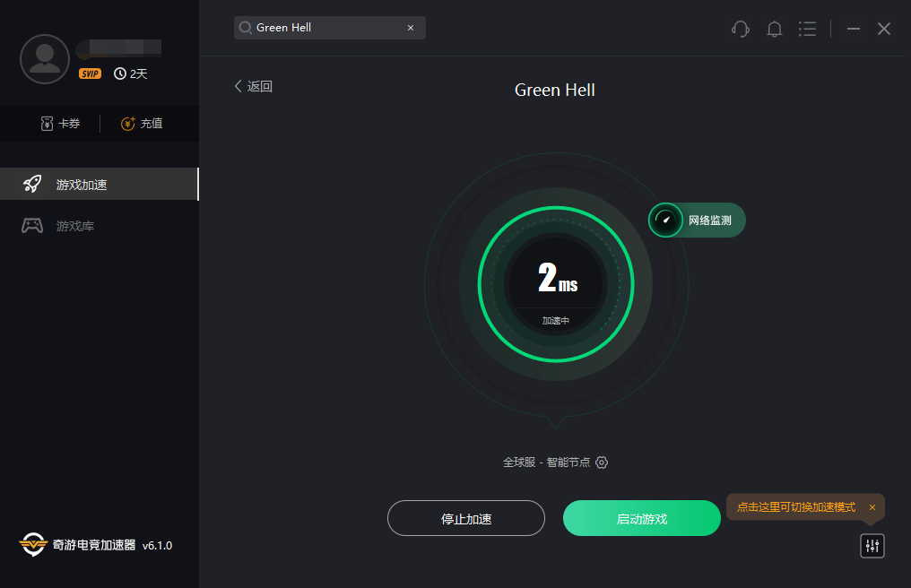
Task: Open acceleration mode switch sliders icon
Action: click(x=872, y=546)
